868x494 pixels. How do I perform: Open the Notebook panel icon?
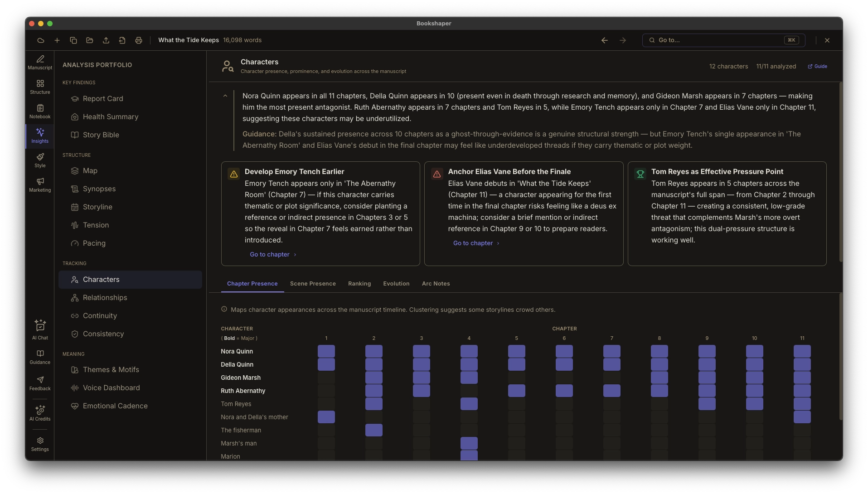(x=40, y=111)
